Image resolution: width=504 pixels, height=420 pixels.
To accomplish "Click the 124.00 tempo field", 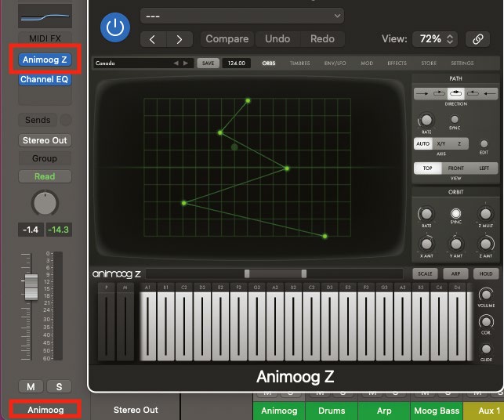I will (236, 63).
